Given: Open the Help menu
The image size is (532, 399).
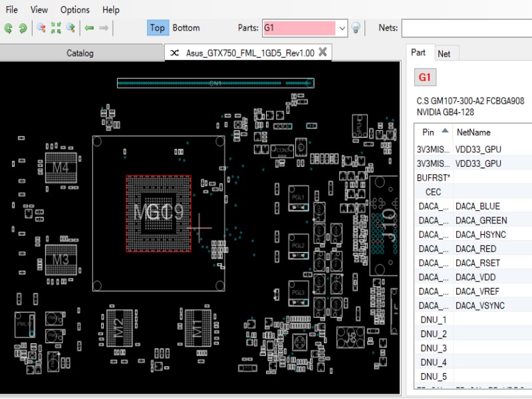Looking at the screenshot, I should (x=111, y=9).
